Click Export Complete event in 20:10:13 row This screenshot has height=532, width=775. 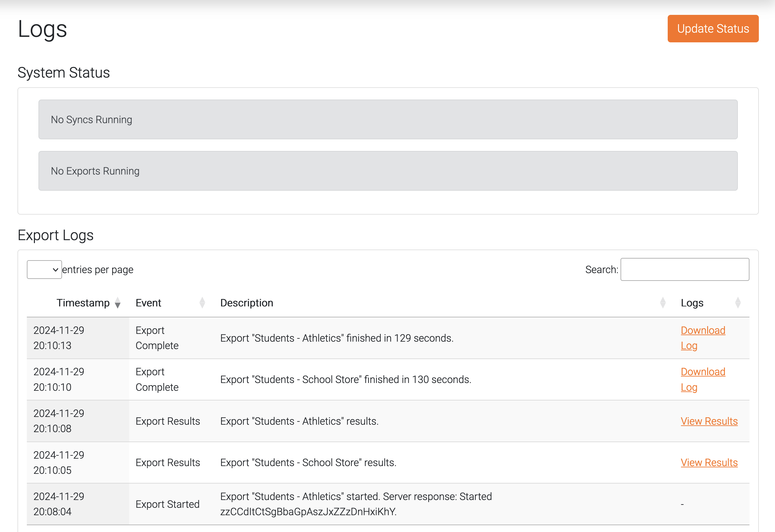click(157, 338)
